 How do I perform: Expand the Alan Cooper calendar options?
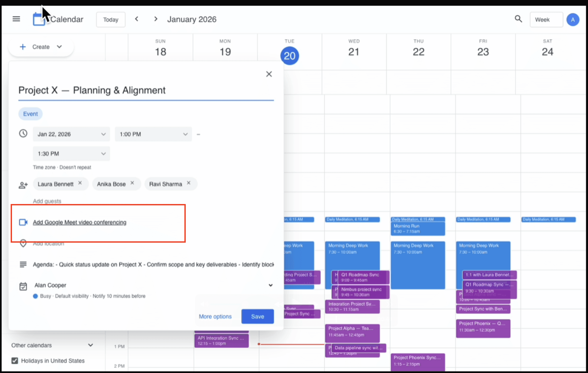[x=270, y=285]
